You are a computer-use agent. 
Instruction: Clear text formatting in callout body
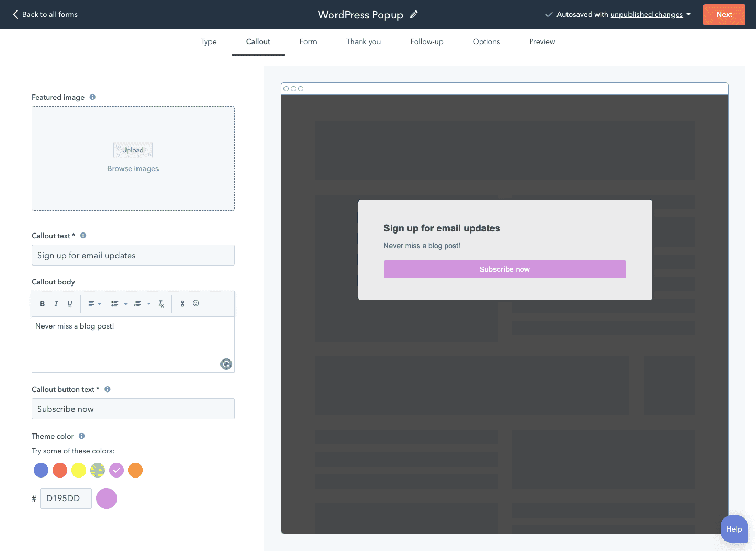click(x=161, y=304)
